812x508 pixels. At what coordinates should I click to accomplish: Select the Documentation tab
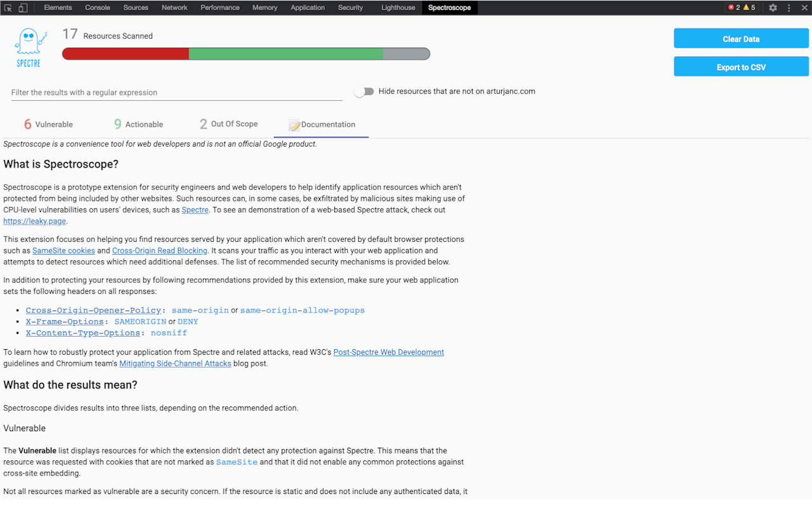(x=322, y=124)
